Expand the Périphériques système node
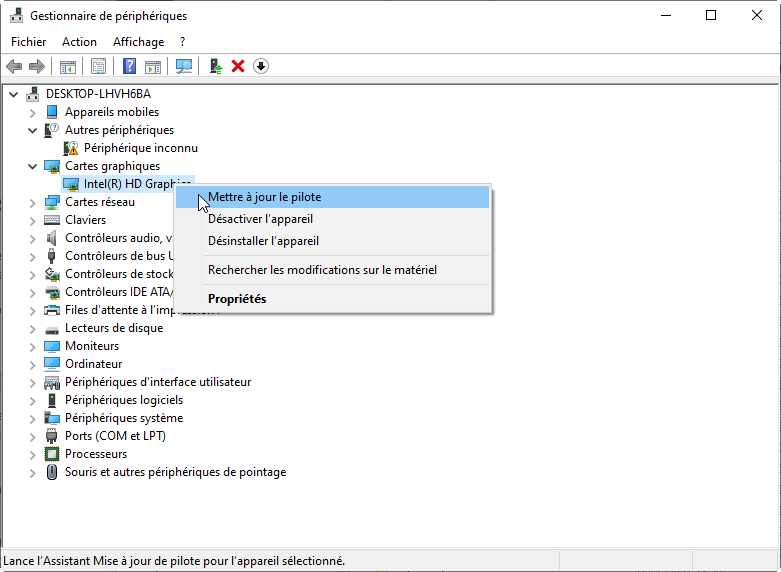The image size is (781, 572). pos(32,419)
